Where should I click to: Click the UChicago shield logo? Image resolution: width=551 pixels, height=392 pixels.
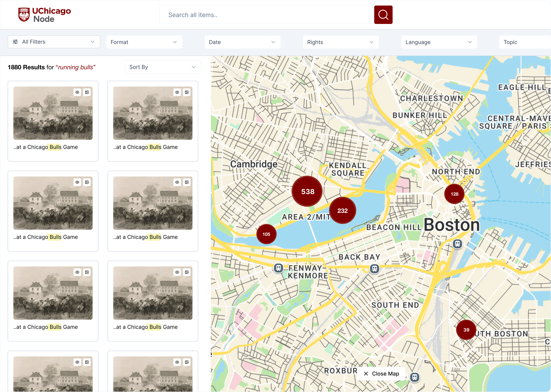(x=24, y=15)
